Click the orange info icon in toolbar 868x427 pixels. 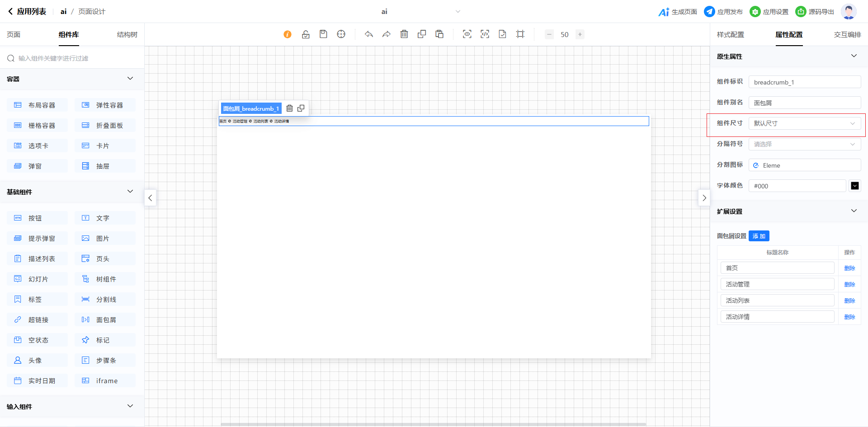tap(288, 34)
